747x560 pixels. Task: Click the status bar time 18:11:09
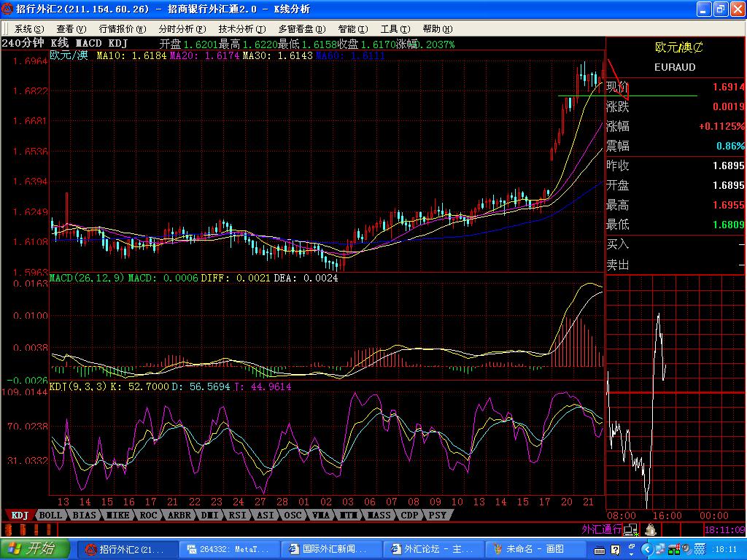[x=724, y=529]
